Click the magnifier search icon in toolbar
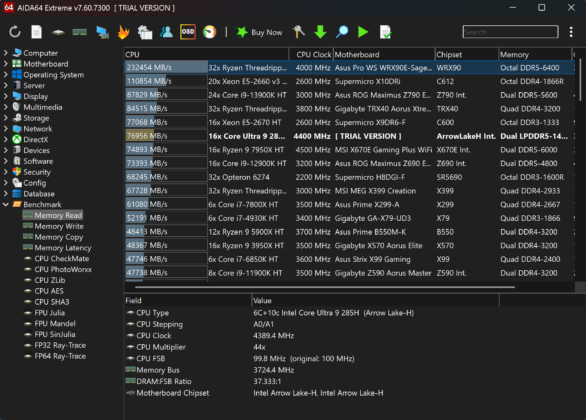 [x=342, y=32]
